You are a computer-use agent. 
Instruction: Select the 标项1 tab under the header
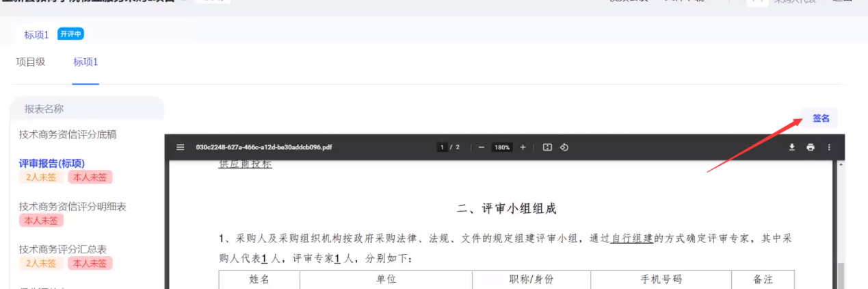coord(86,62)
